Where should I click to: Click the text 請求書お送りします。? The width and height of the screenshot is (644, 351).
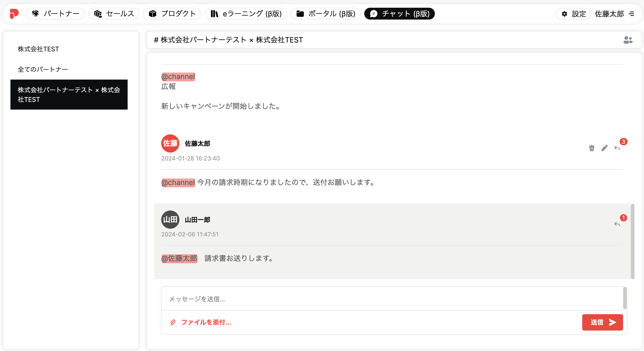click(x=240, y=258)
